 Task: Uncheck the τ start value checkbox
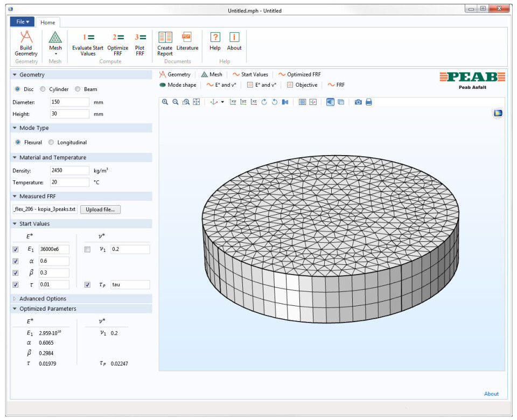[x=16, y=285]
